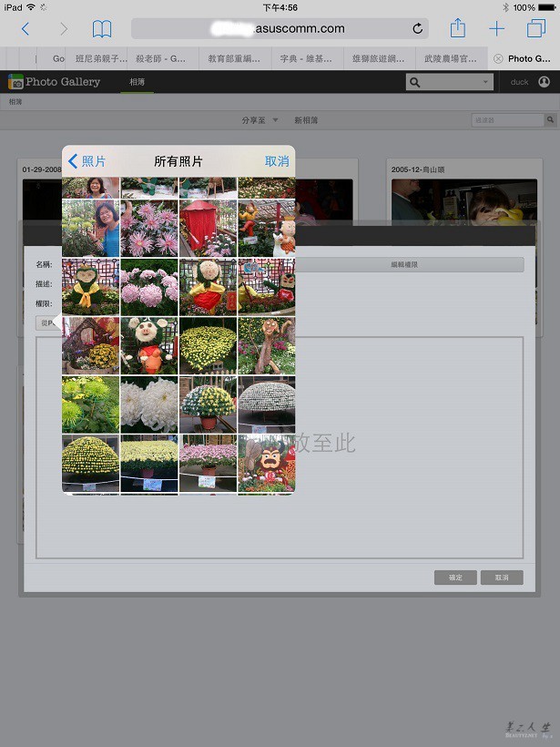Image resolution: width=560 pixels, height=747 pixels.
Task: Select the white chrysanthemum closeup photo
Action: 149,405
